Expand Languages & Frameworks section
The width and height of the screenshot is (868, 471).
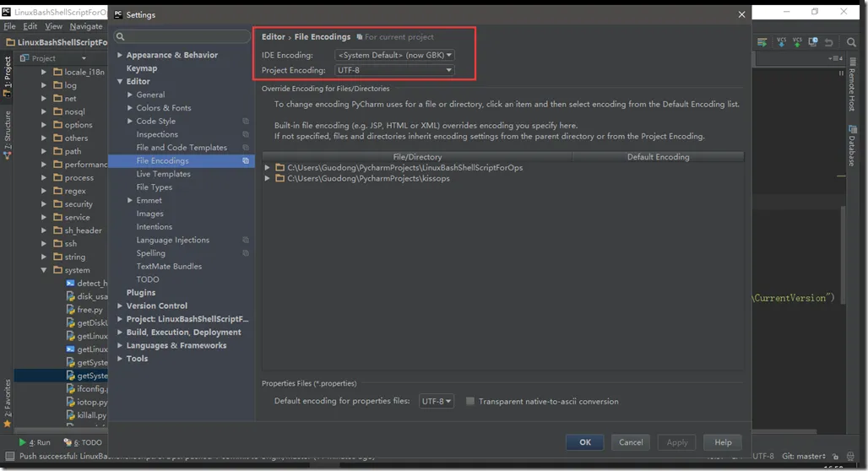(120, 345)
